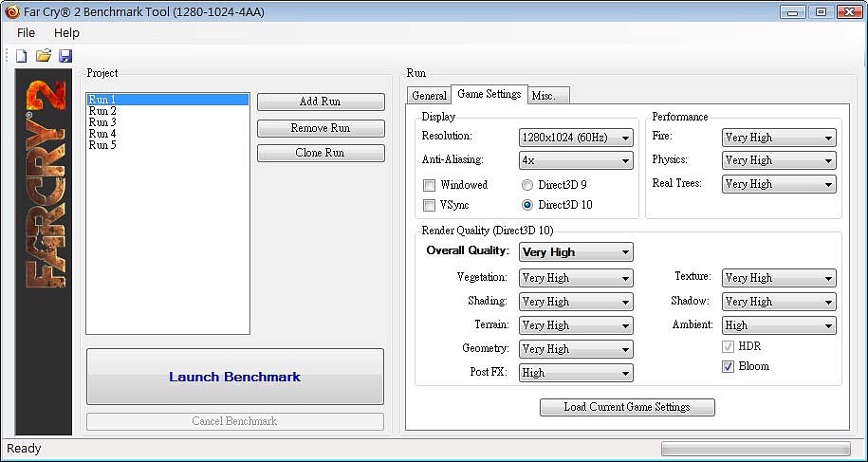Uncheck the Bloom checkbox
Image resolution: width=868 pixels, height=462 pixels.
pyautogui.click(x=728, y=367)
